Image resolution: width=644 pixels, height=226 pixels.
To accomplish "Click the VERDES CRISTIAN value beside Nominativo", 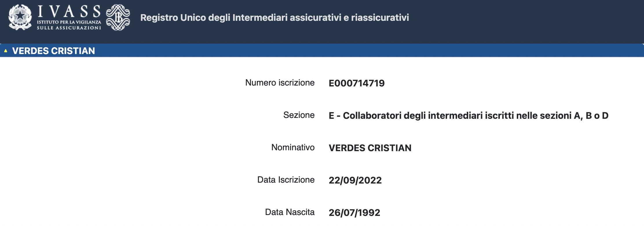I will [370, 148].
